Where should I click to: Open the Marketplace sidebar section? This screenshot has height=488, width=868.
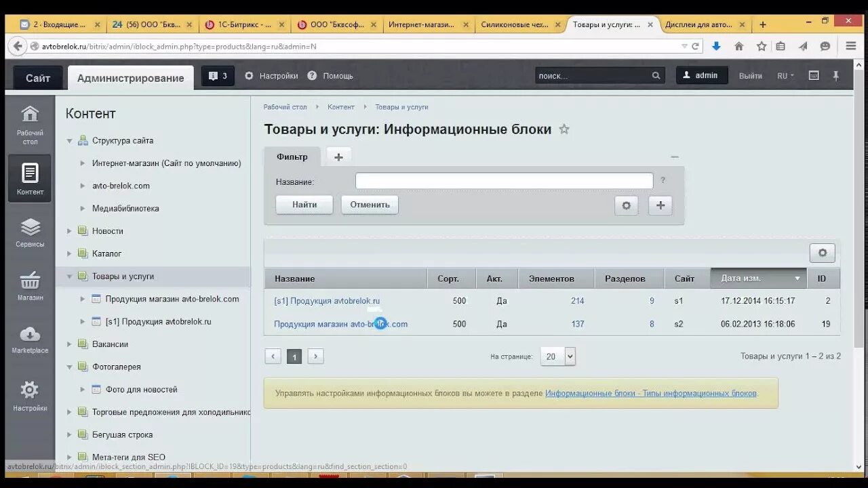click(30, 339)
